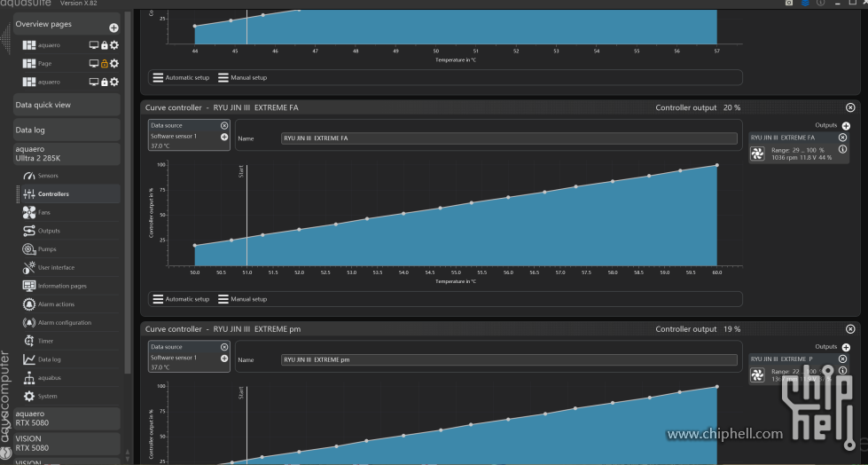Image resolution: width=868 pixels, height=465 pixels.
Task: Open Manual setup for EXTREME FA controller
Action: [x=242, y=299]
